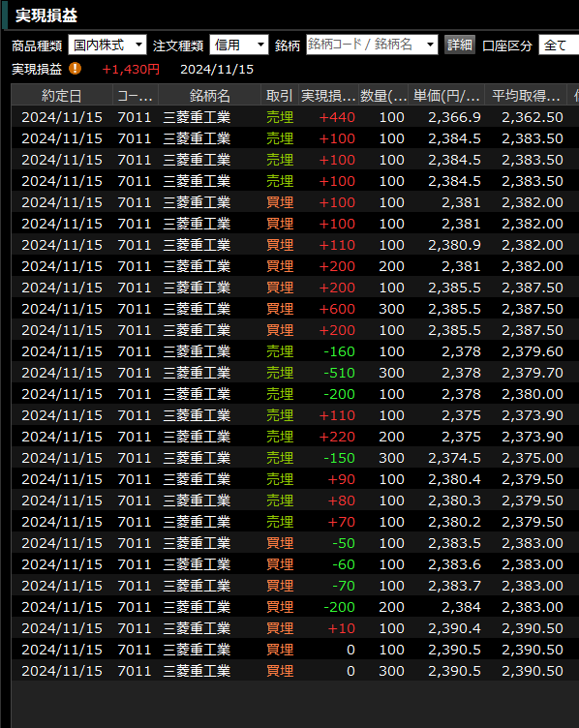The width and height of the screenshot is (579, 728).
Task: Open the 注文種類 dropdown showing 信用
Action: point(238,45)
